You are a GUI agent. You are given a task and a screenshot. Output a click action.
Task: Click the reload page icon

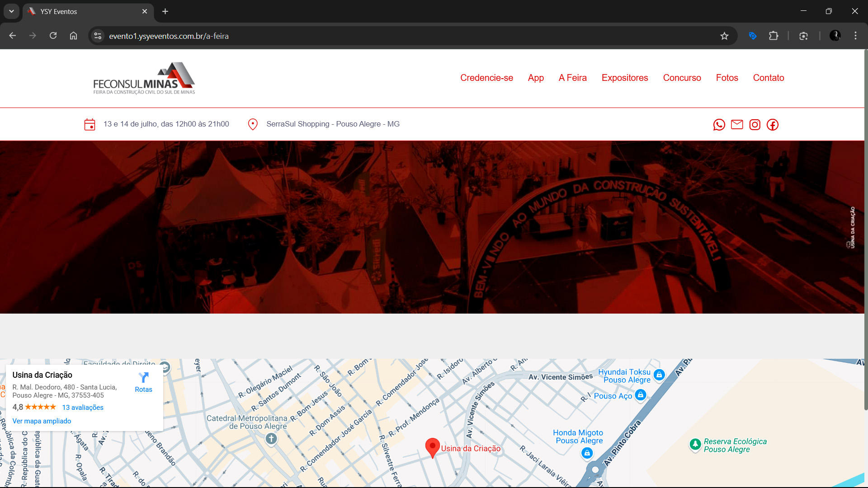click(53, 36)
